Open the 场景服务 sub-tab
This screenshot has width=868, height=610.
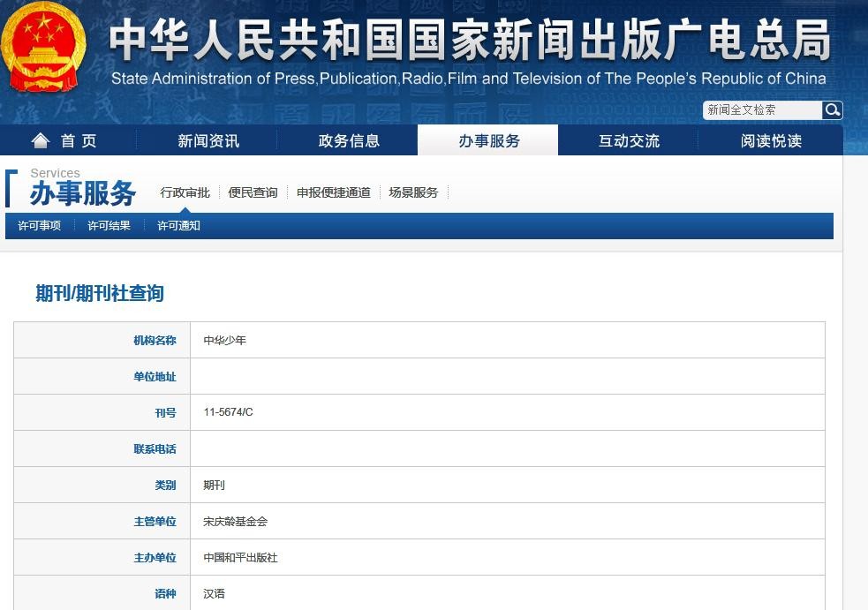(413, 192)
